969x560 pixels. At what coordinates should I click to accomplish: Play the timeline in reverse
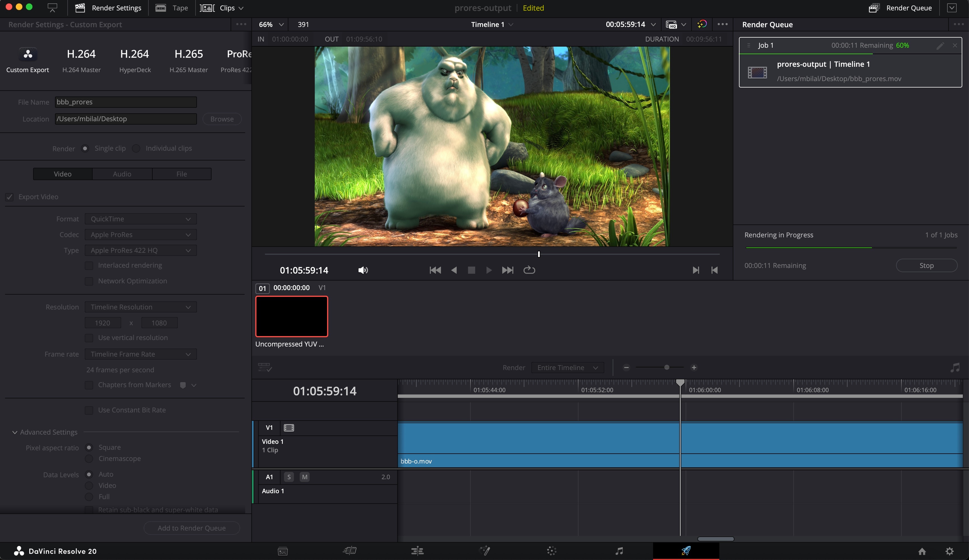point(454,270)
